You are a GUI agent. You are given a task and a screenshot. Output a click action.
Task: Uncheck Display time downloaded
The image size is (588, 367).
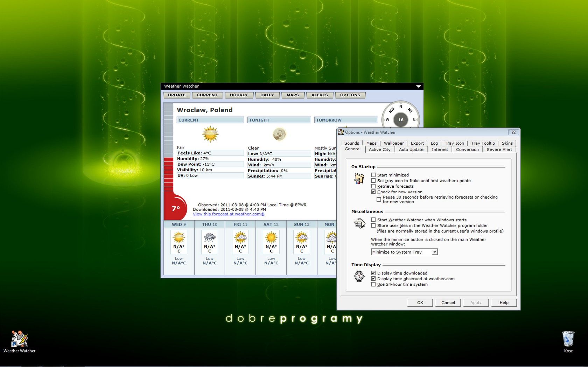coord(373,273)
